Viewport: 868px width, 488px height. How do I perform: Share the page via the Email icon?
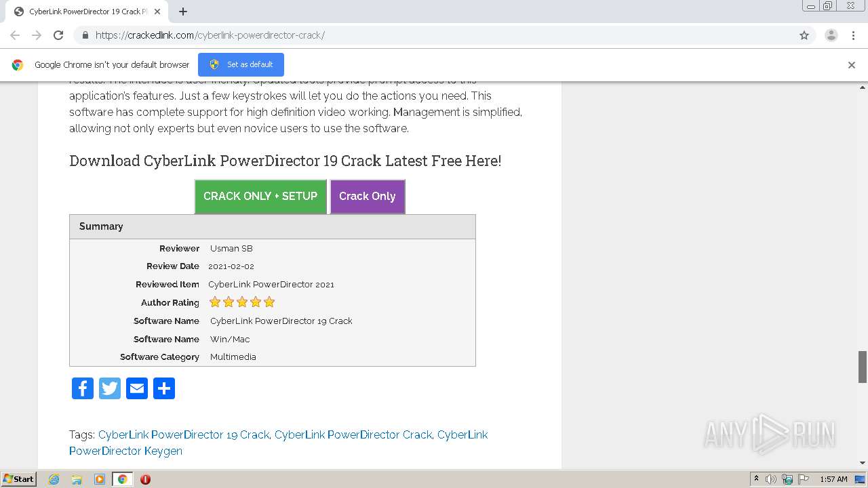tap(137, 388)
